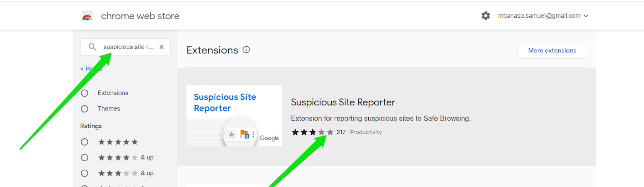
Task: Click the 217 ratings count
Action: [x=341, y=132]
